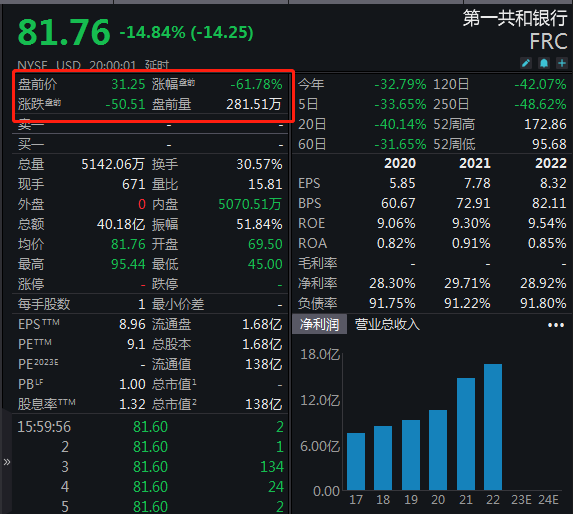Select the 2021 net profit bar
Viewport: 573px width, 514px height.
(466, 434)
